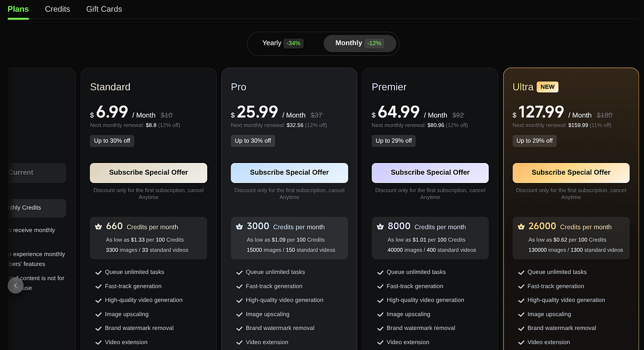This screenshot has width=644, height=350.
Task: Click Ultra's Queue unlimited tasks checkmark
Action: pyautogui.click(x=521, y=272)
